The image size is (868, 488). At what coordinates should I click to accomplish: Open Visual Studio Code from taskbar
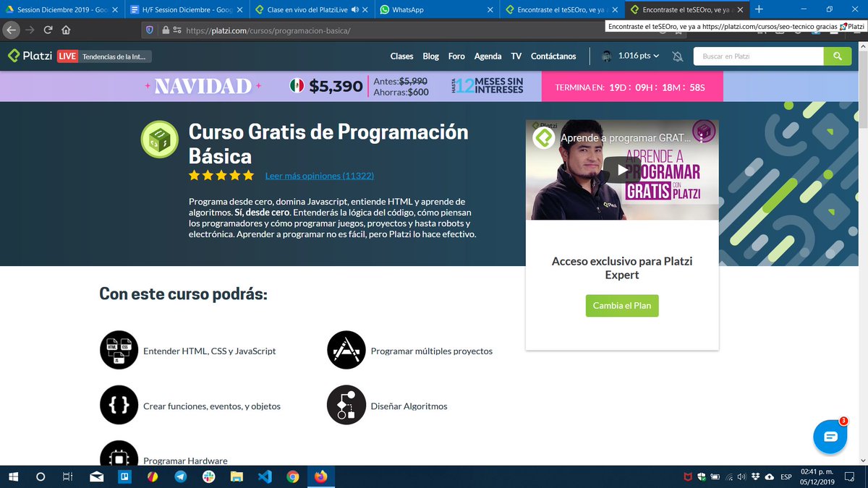tap(265, 476)
